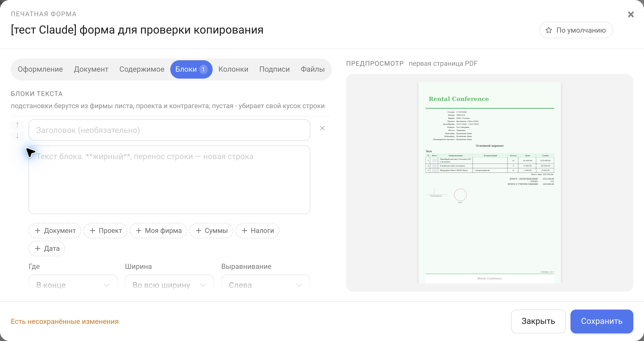
Task: Focus the Заголовок (необязательно) field
Action: click(x=169, y=130)
